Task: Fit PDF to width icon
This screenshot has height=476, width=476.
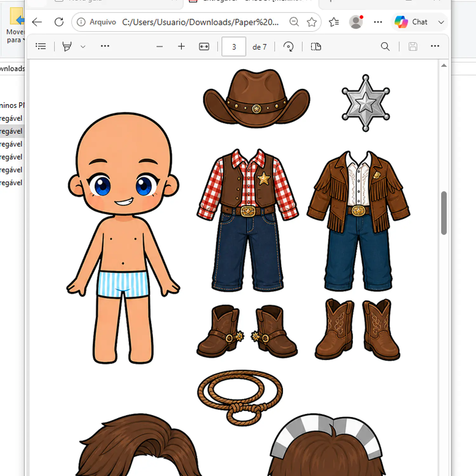Action: [x=204, y=47]
